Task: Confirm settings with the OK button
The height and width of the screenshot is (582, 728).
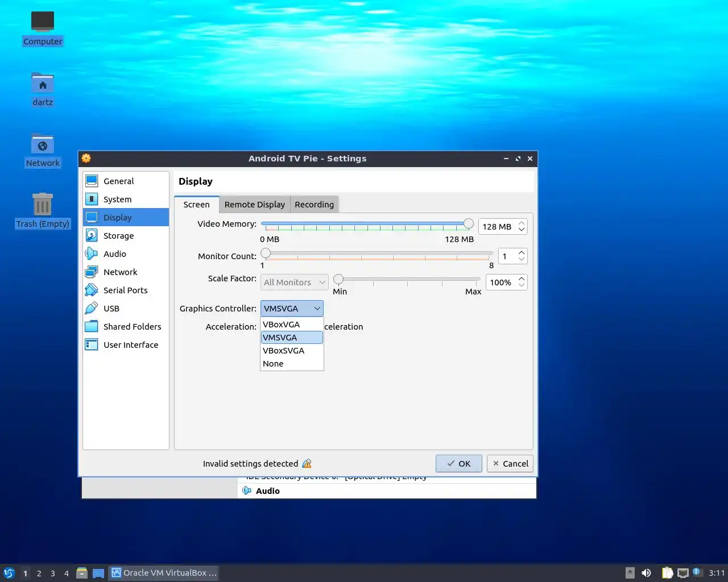Action: [x=459, y=464]
